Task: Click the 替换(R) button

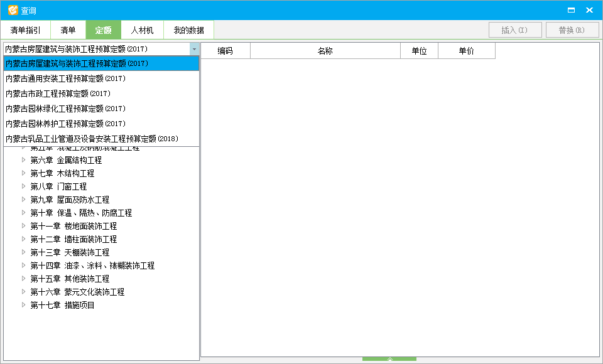Action: [572, 30]
